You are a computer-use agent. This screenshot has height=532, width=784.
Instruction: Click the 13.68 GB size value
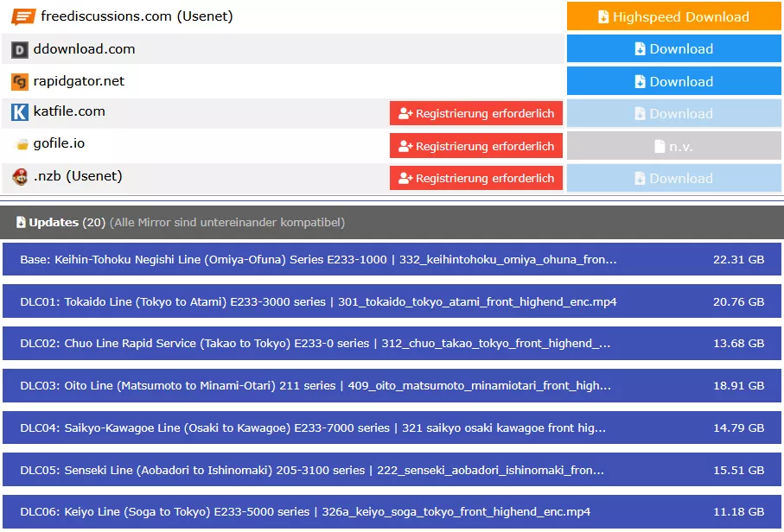(x=738, y=343)
